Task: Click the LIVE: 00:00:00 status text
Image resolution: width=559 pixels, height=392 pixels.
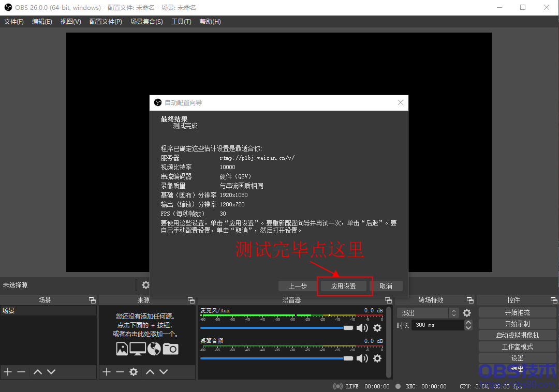Action: tap(367, 386)
